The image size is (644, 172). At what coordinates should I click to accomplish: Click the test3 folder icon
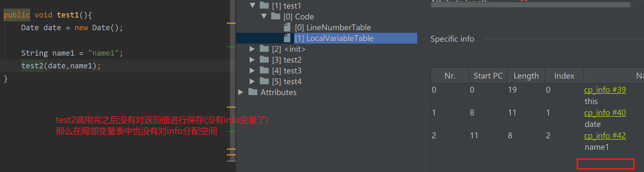coord(264,70)
